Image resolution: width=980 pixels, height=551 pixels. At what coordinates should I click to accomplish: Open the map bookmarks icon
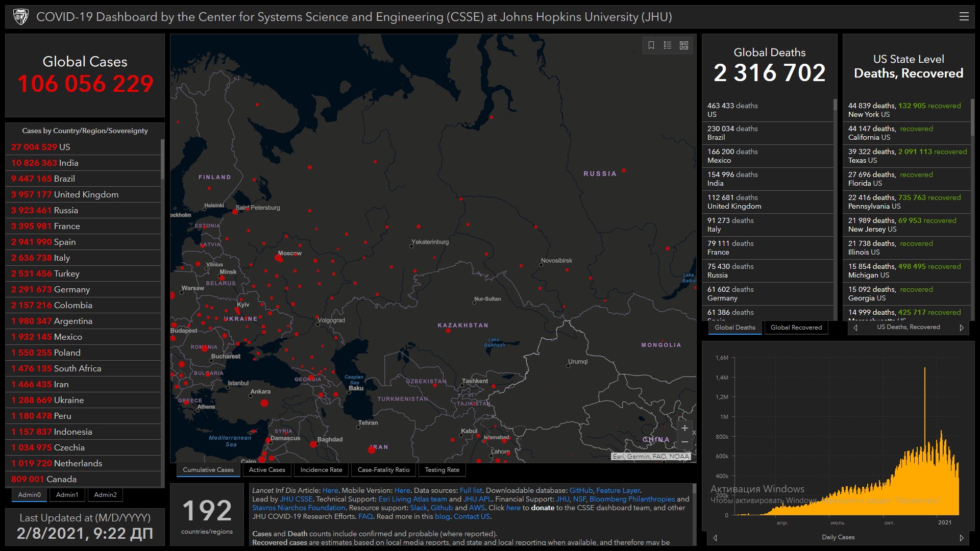tap(651, 45)
